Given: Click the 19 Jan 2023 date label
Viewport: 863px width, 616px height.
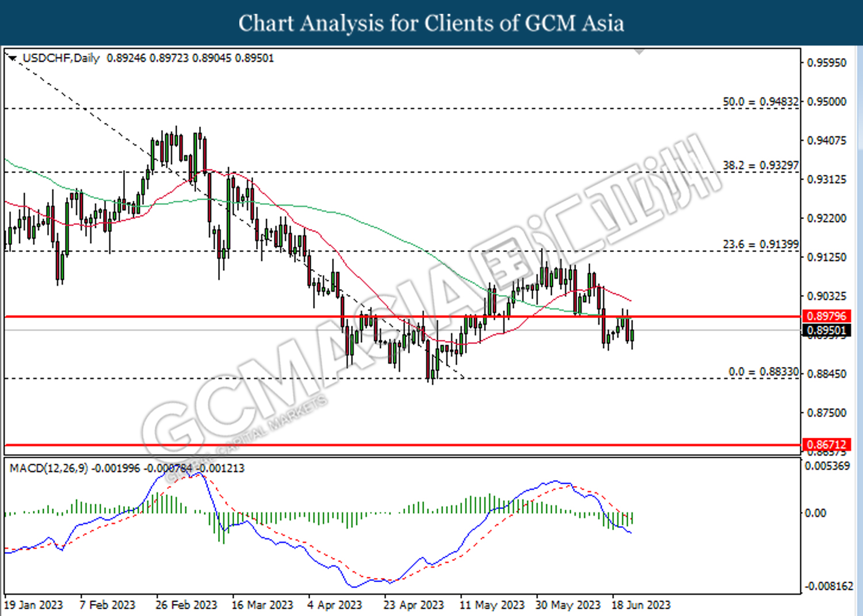Looking at the screenshot, I should click(x=33, y=605).
